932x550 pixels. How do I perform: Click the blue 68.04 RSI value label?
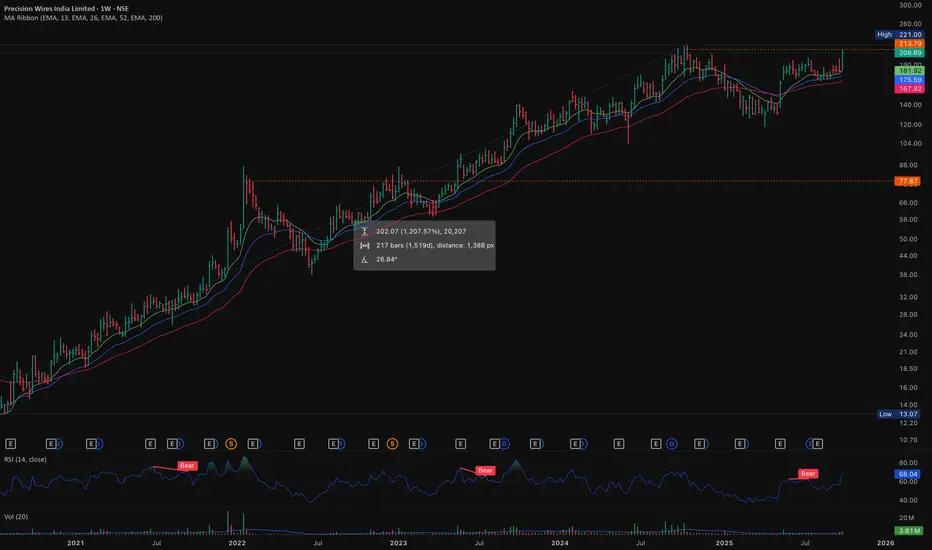(909, 477)
